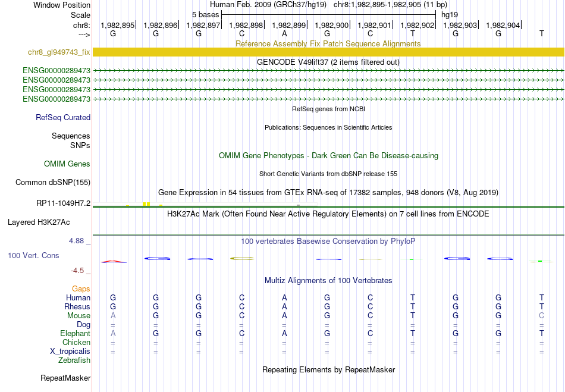Viewport: 565px width, 392px height.
Task: Click 'RefSeq genes from NCBI' title
Action: (328, 109)
